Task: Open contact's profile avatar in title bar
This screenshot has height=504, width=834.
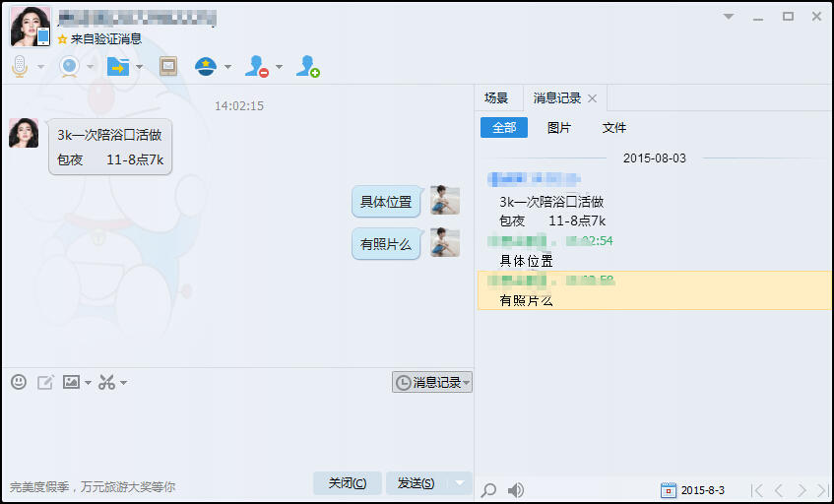Action: (x=31, y=27)
